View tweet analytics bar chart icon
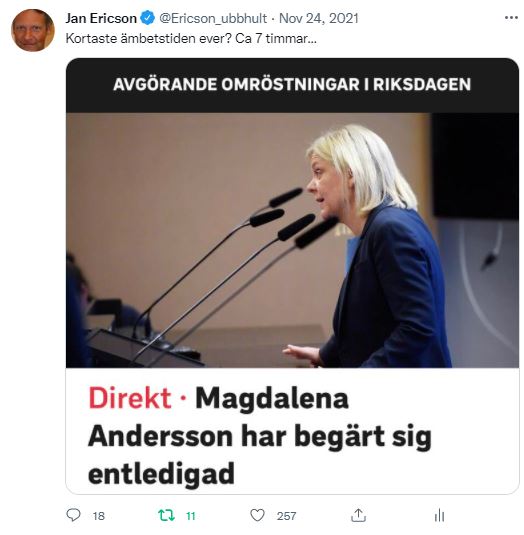Viewport: 524px width, 535px height. point(439,515)
